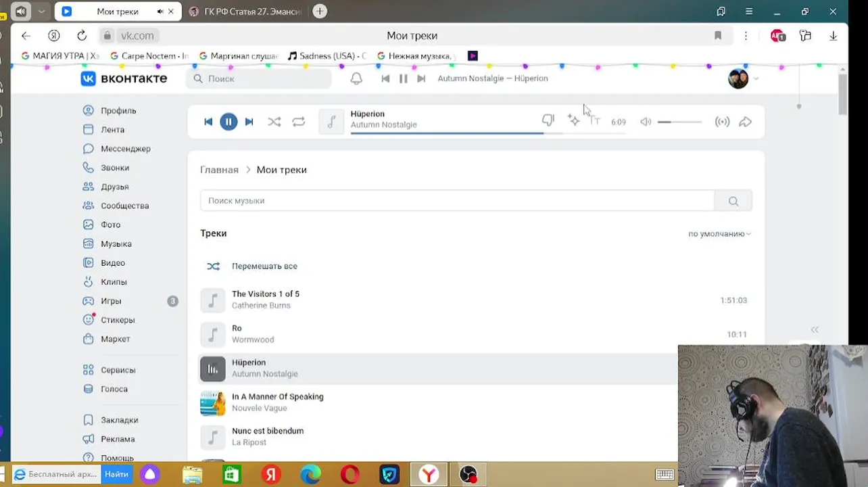The image size is (868, 487).
Task: Click the Сервисы sidebar icon
Action: pyautogui.click(x=88, y=370)
